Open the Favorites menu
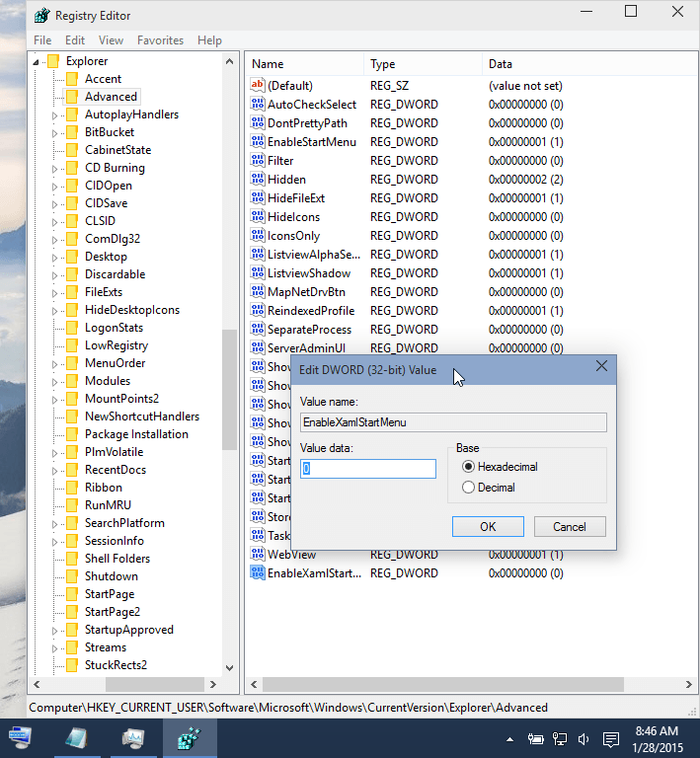The image size is (700, 758). [x=160, y=40]
